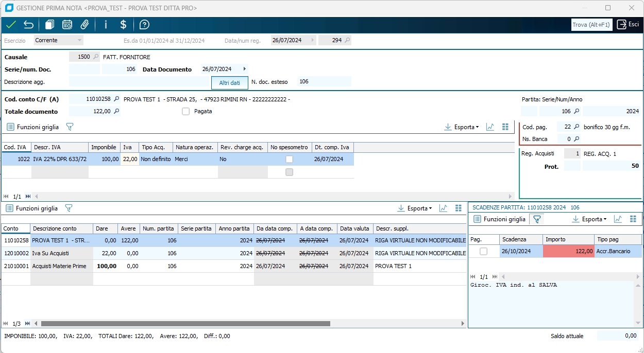This screenshot has height=353, width=644.
Task: Click the accounts grid horizontal scrollbar
Action: point(185,324)
